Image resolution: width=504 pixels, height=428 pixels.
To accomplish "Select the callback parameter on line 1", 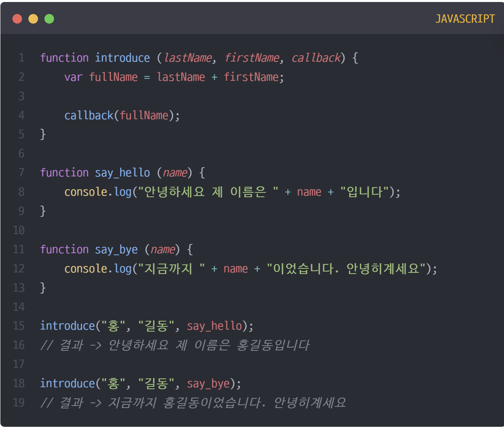I will click(x=315, y=58).
